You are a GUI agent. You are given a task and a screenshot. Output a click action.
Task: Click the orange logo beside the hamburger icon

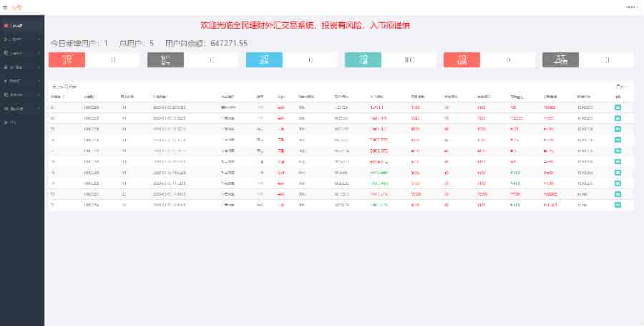pyautogui.click(x=17, y=7)
